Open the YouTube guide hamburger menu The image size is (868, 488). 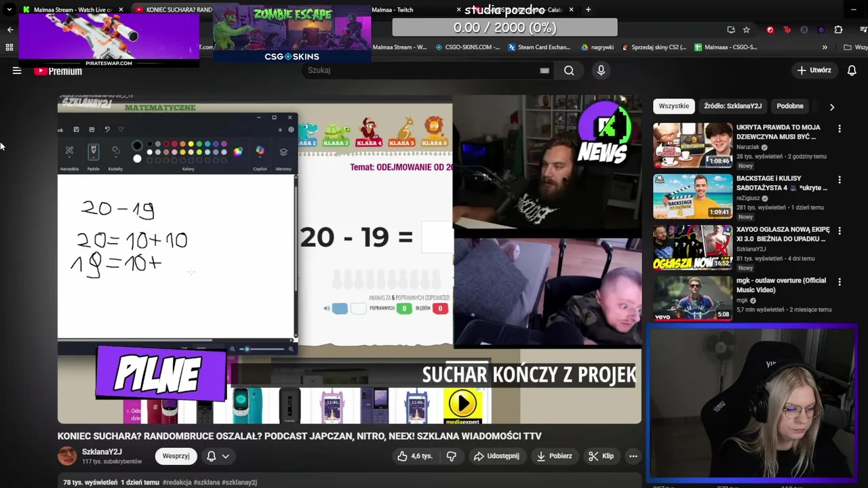(17, 70)
